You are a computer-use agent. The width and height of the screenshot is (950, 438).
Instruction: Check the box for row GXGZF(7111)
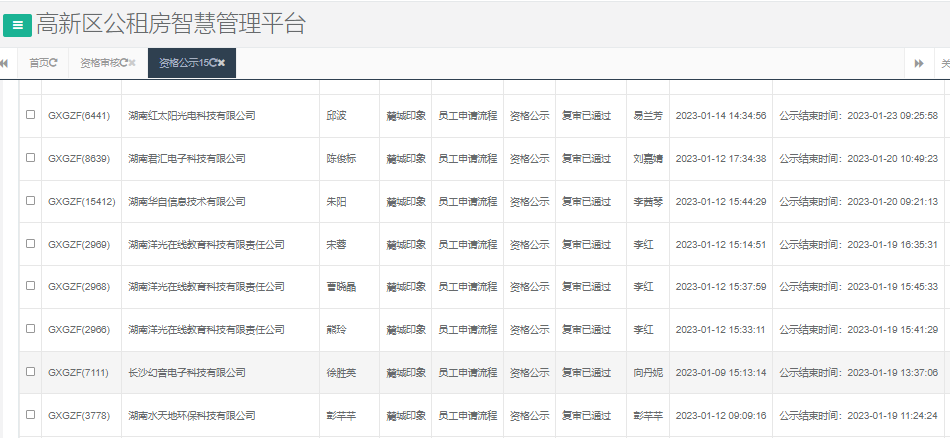30,372
